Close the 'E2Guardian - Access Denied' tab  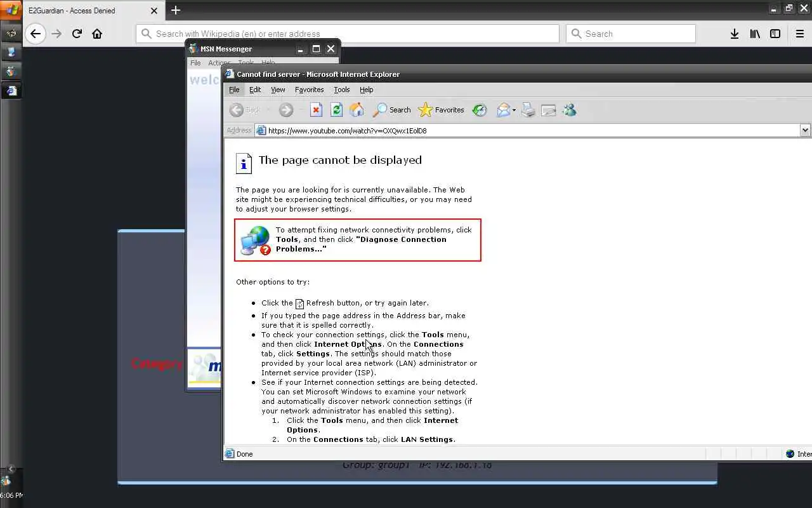click(x=154, y=10)
